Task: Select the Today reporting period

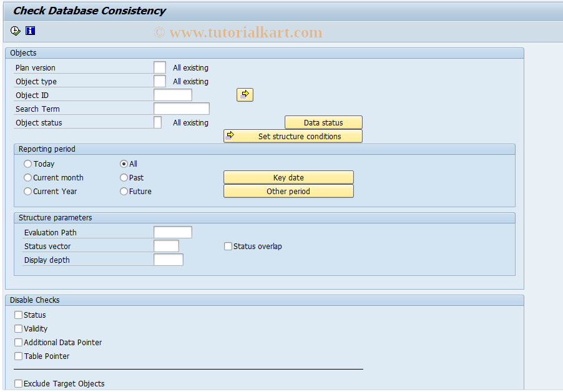Action: click(x=27, y=164)
